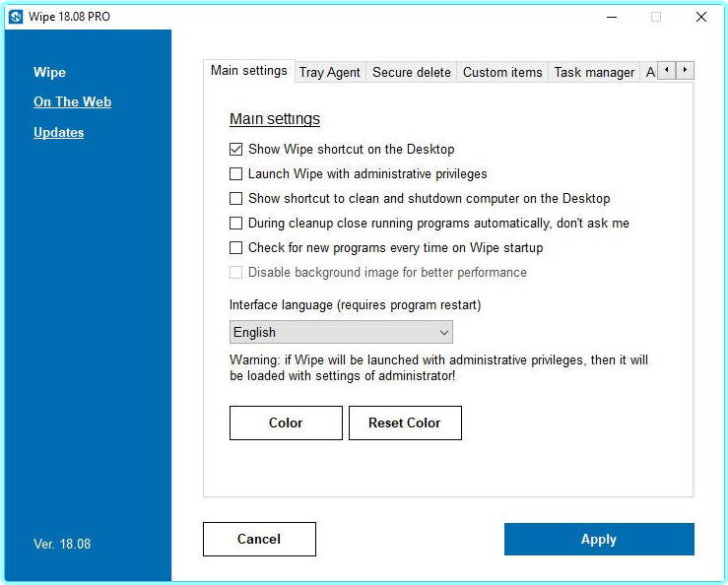Click the Main settings heading
The width and height of the screenshot is (728, 585).
(x=275, y=119)
